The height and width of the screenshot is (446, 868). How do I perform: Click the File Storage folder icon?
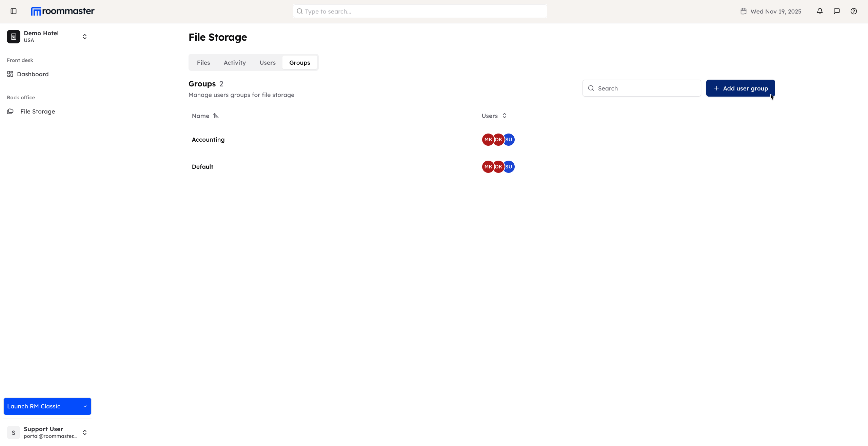pos(10,111)
